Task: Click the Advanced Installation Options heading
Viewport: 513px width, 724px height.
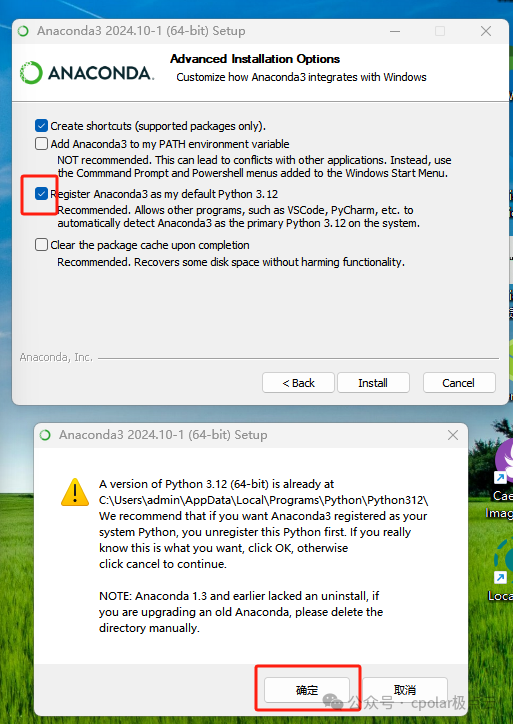Action: pos(255,59)
